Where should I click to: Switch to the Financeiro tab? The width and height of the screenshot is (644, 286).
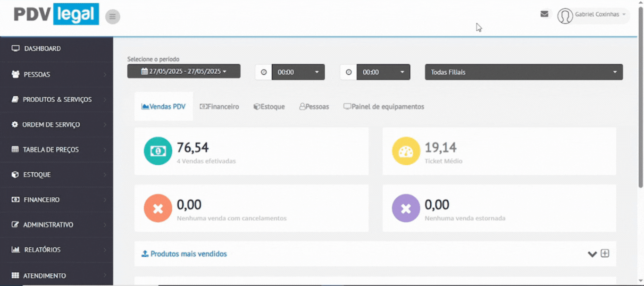219,107
